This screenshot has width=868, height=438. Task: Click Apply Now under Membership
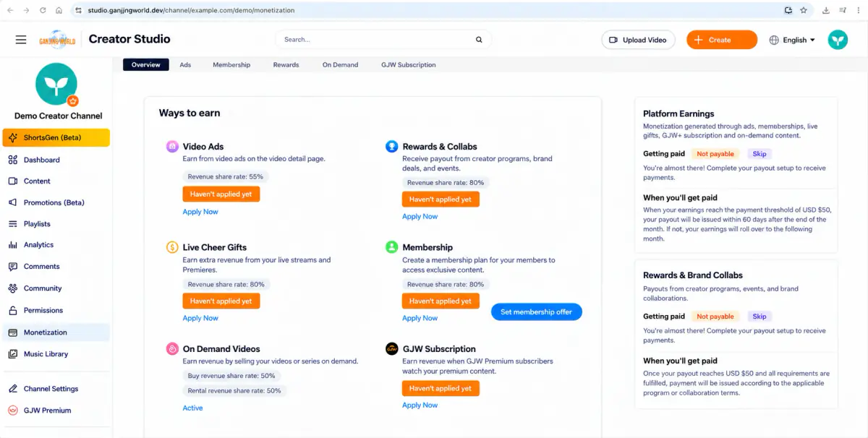(420, 318)
